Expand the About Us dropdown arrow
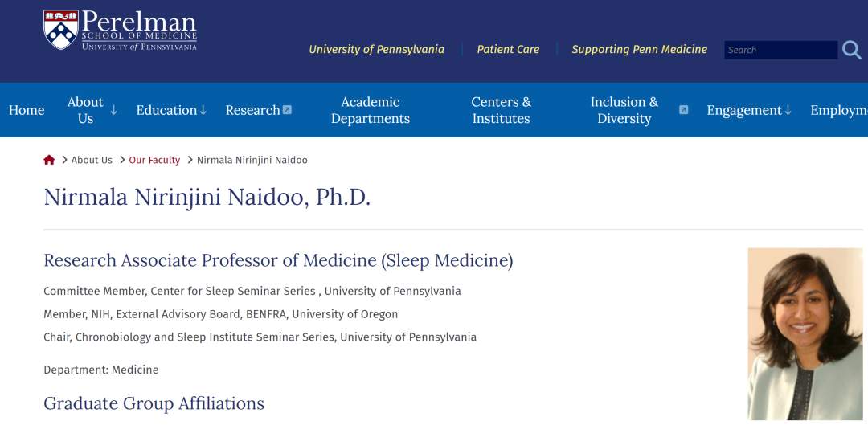Screen dimensions: 868x425 [114, 110]
